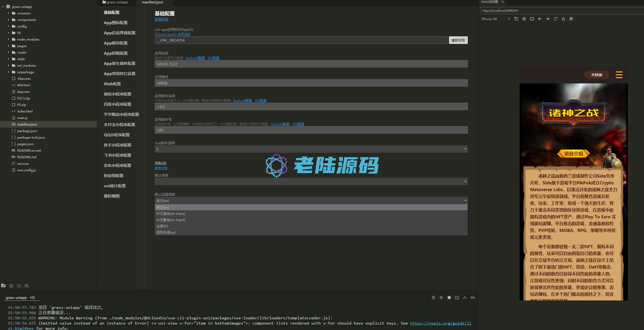Click the 应用名称 input containing GRASS ZSZZ
Screen dimensions: 644x330
point(311,64)
